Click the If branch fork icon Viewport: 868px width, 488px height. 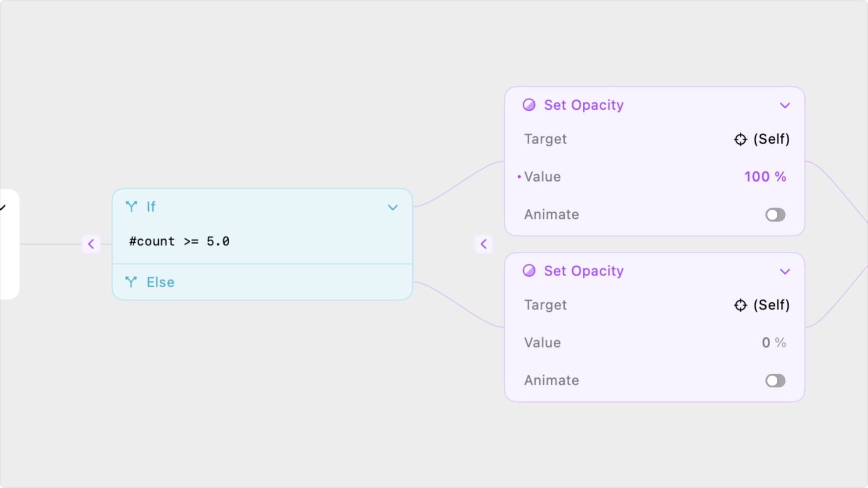pos(131,207)
